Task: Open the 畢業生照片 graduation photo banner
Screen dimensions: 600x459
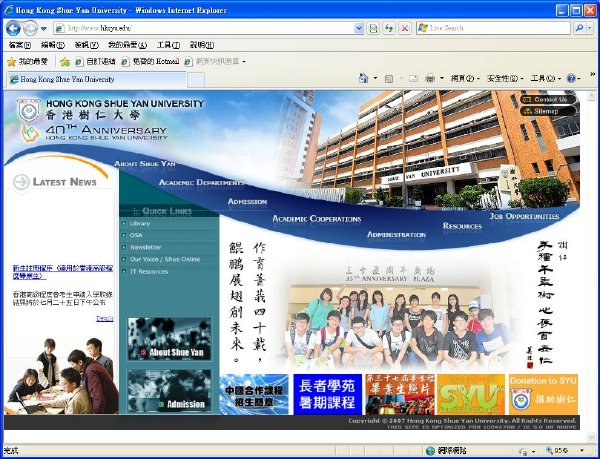Action: pyautogui.click(x=400, y=394)
